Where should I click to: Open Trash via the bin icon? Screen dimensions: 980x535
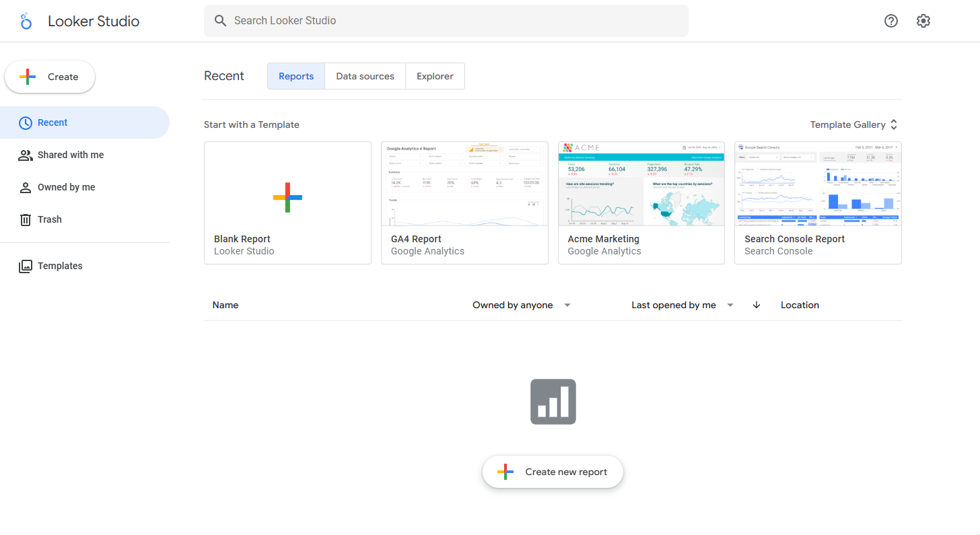pyautogui.click(x=26, y=219)
